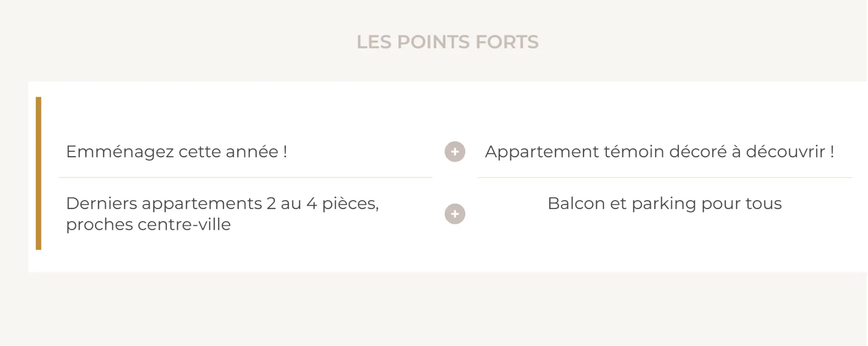
Task: Expand the Derniers appartements highlight entry
Action: pyautogui.click(x=223, y=214)
